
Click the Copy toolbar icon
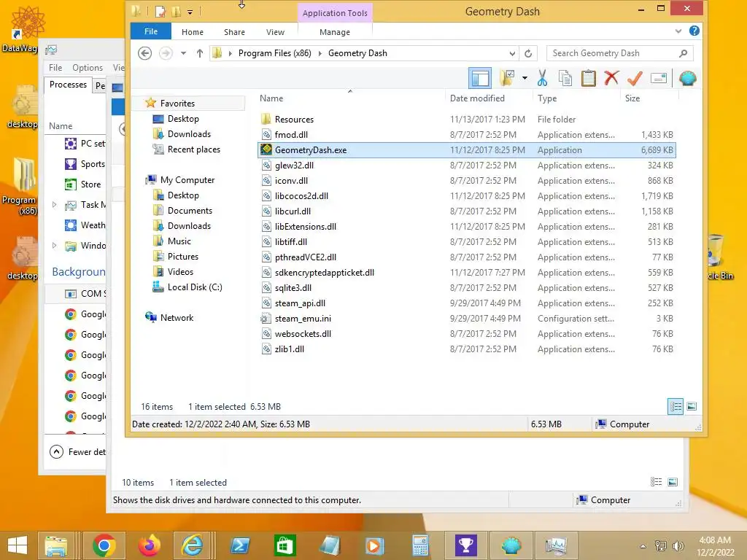tap(565, 78)
